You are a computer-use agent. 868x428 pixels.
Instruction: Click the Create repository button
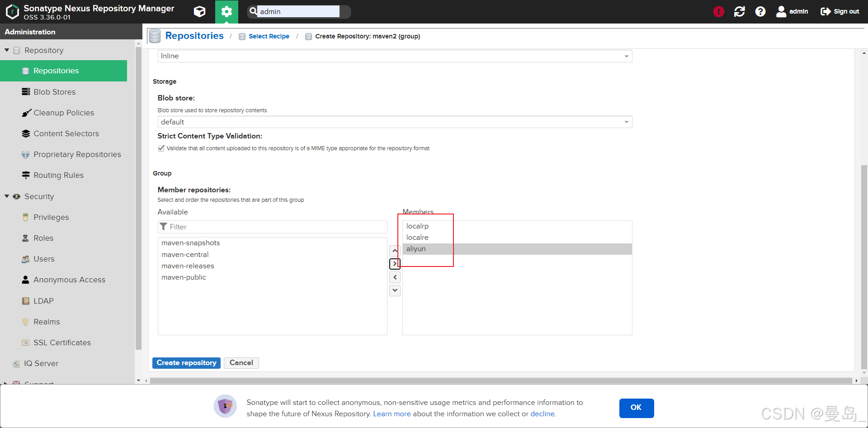pyautogui.click(x=186, y=363)
